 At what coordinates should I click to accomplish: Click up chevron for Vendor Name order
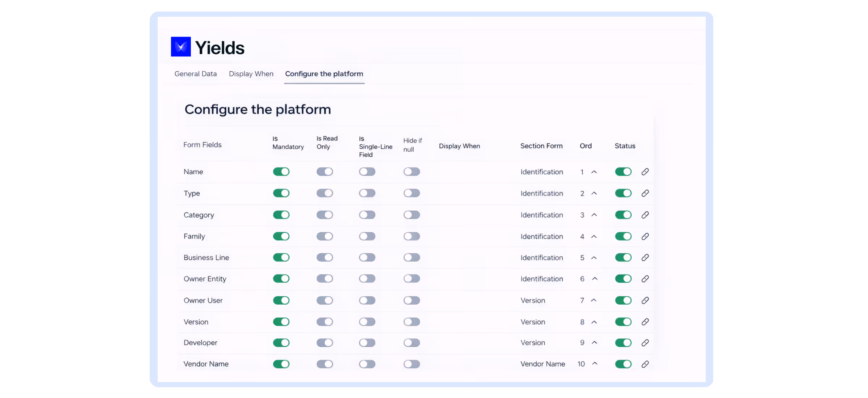[x=595, y=364]
